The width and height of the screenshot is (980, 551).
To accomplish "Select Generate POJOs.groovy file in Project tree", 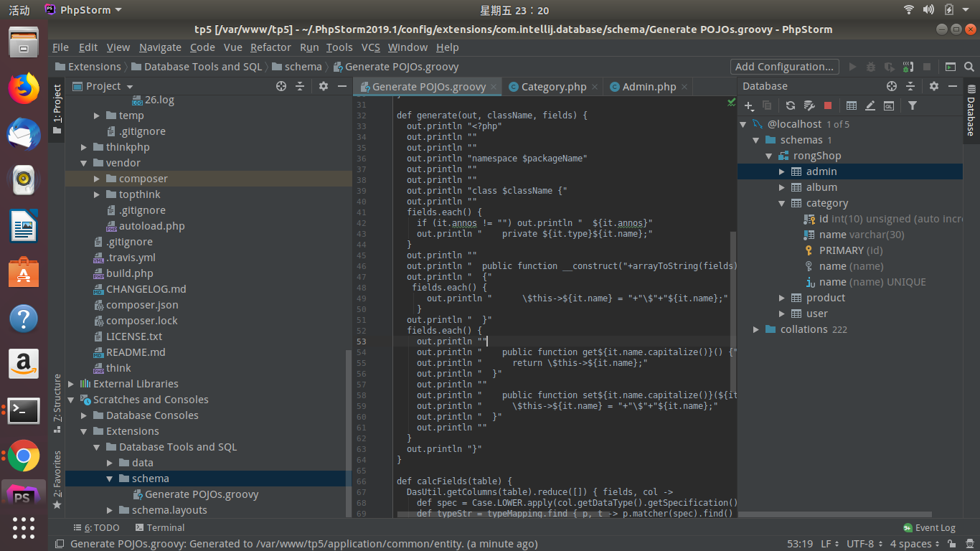I will pos(202,494).
